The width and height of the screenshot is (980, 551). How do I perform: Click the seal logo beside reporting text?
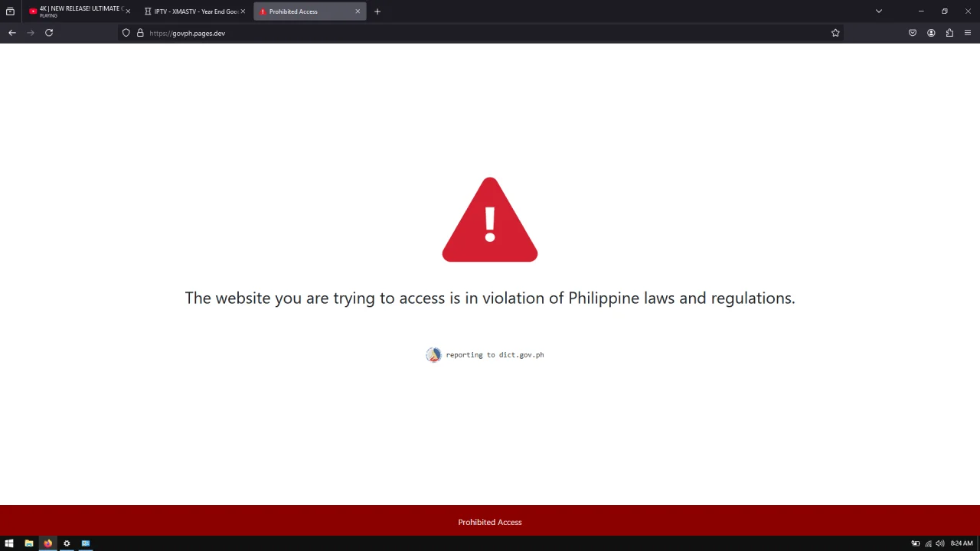(x=433, y=355)
